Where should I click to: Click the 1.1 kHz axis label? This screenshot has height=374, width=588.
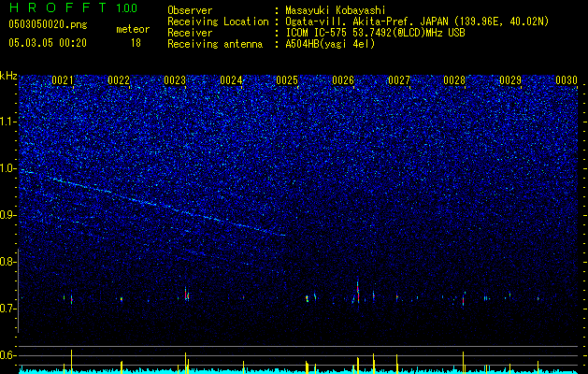pyautogui.click(x=7, y=122)
